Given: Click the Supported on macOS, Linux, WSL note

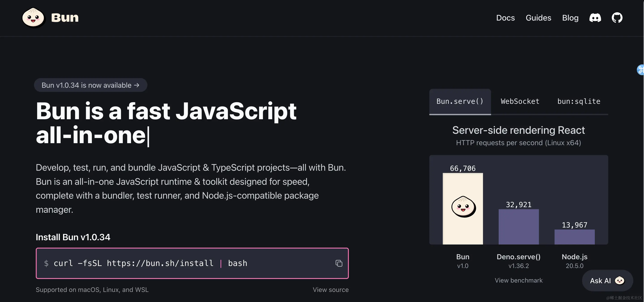Looking at the screenshot, I should 92,289.
